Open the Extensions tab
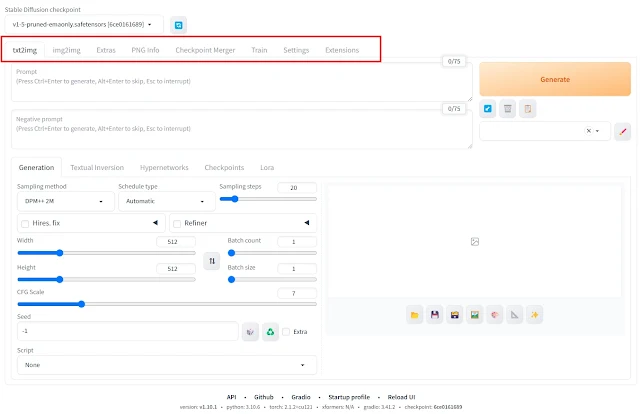 tap(342, 50)
